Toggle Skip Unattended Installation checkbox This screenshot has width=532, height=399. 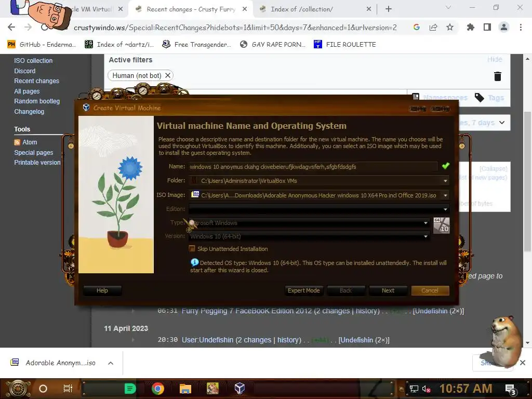pyautogui.click(x=192, y=249)
